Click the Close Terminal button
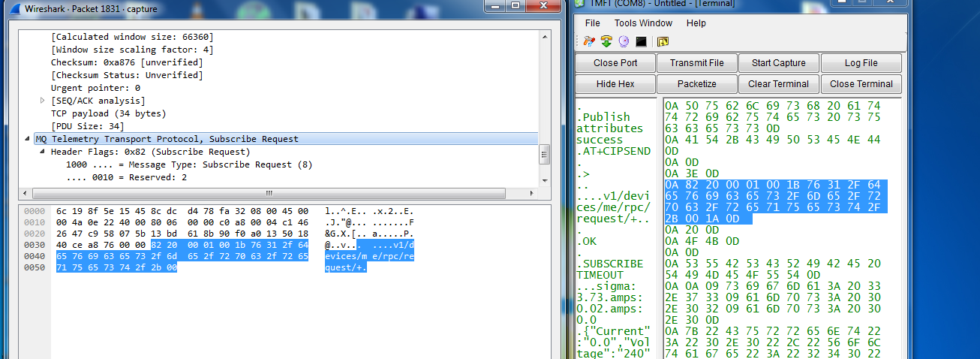 [x=861, y=84]
